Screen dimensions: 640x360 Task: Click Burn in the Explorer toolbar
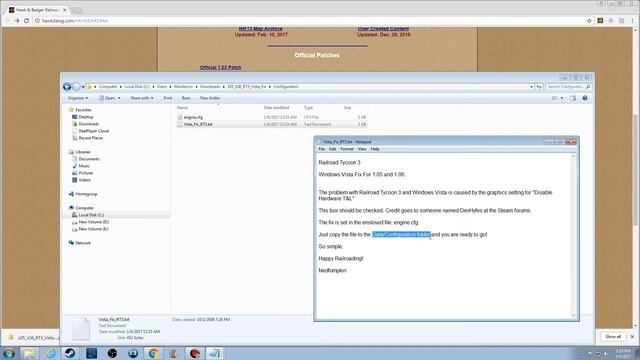pos(186,98)
